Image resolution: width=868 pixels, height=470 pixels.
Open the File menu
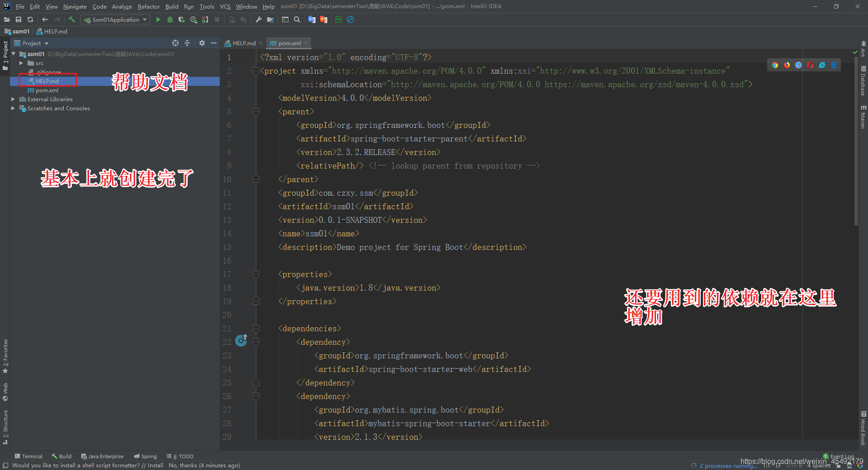coord(20,6)
